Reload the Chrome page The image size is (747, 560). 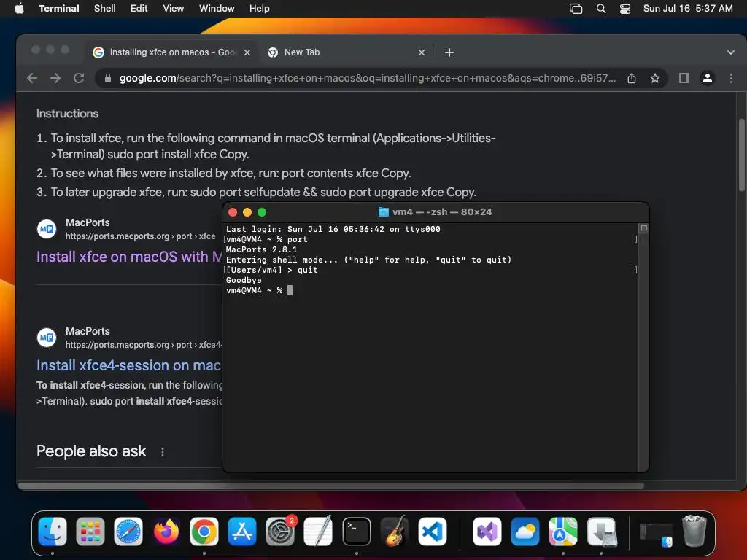[x=79, y=78]
